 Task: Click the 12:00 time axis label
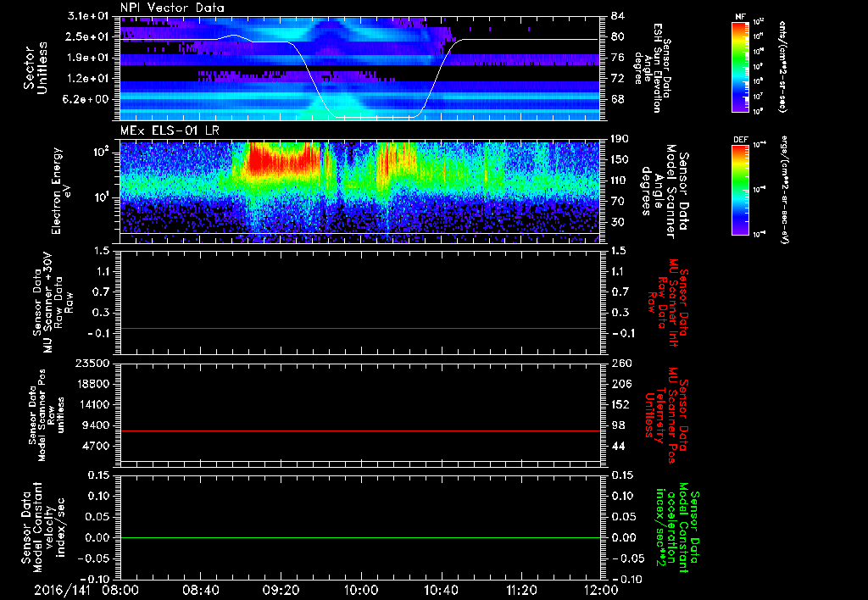point(601,590)
